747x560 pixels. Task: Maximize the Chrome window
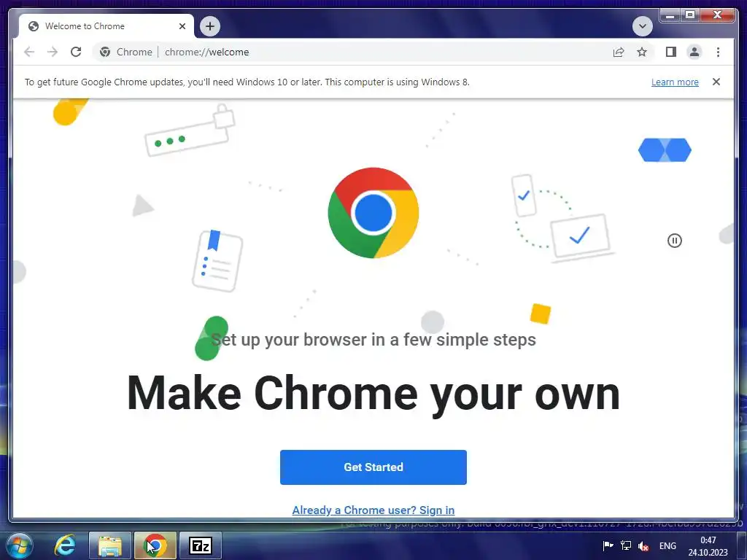pyautogui.click(x=690, y=15)
